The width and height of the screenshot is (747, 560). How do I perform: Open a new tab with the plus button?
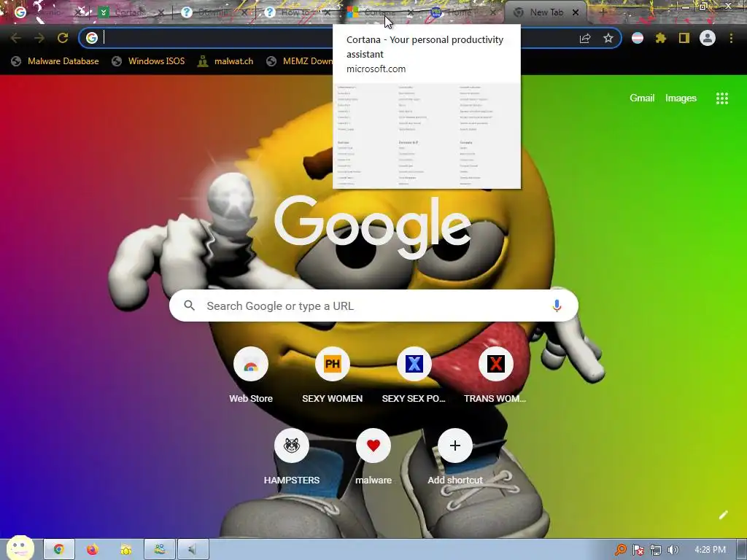[603, 12]
